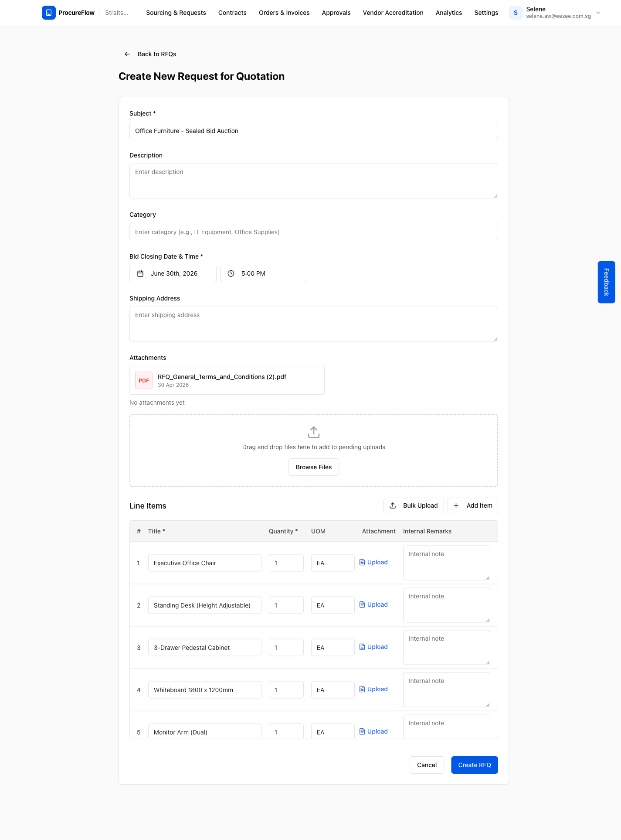Image resolution: width=621 pixels, height=840 pixels.
Task: Upload attachment for Monitor Arm (Dual)
Action: 373,731
